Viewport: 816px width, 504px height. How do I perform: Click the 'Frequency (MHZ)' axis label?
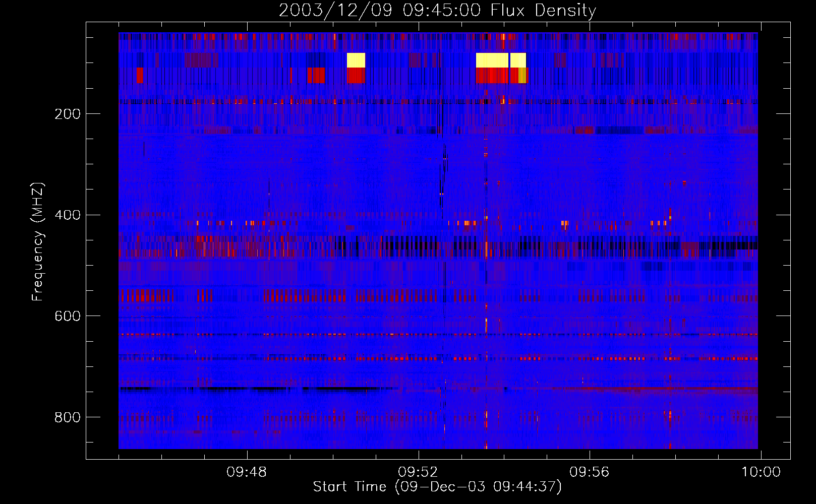(x=38, y=242)
